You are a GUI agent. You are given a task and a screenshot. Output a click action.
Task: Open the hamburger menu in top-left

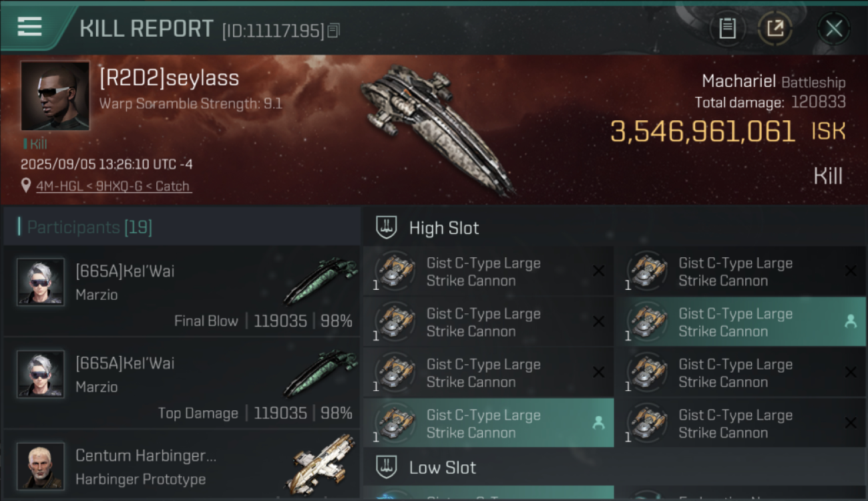30,27
